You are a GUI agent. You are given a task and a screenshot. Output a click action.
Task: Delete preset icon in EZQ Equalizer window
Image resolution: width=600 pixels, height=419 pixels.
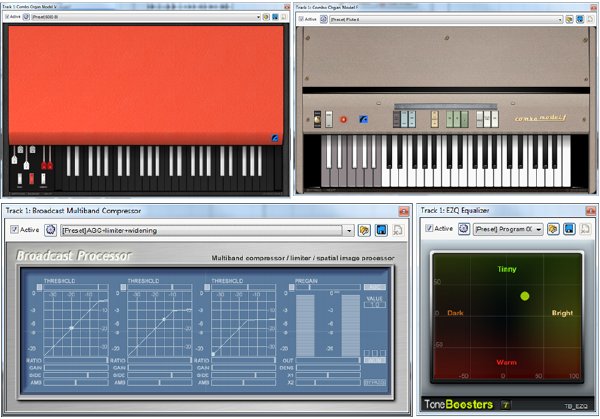point(585,229)
